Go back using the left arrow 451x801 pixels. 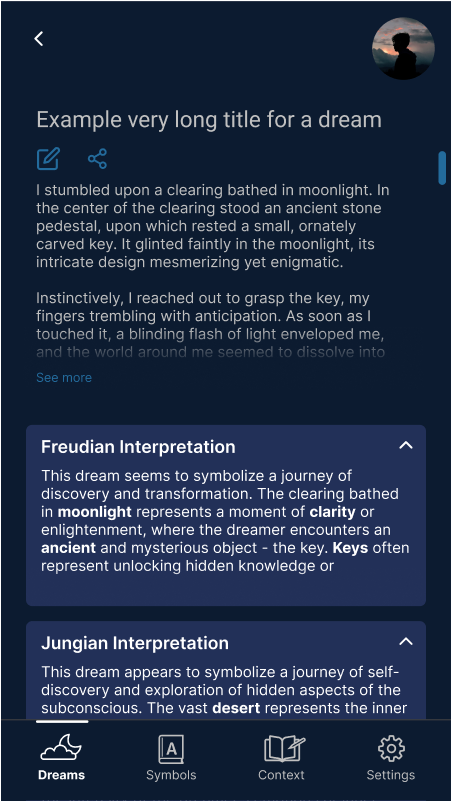39,38
